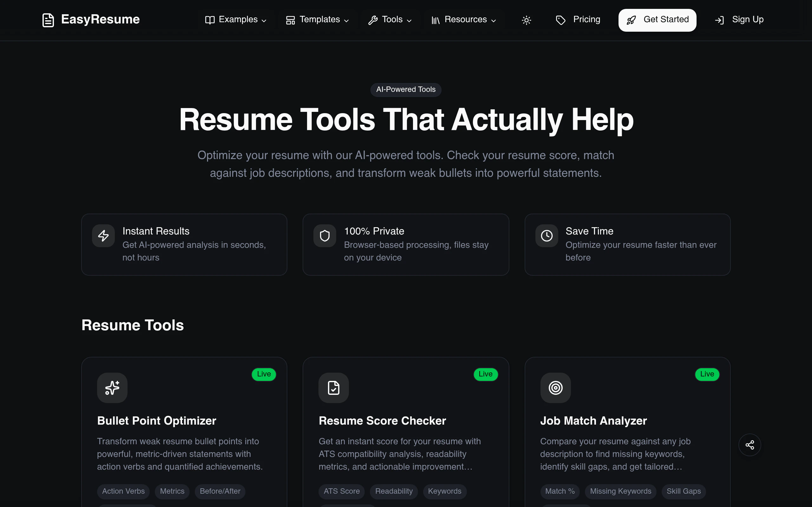This screenshot has height=507, width=812.
Task: Select the Bullet Point Optimizer sparkle icon
Action: tap(112, 388)
